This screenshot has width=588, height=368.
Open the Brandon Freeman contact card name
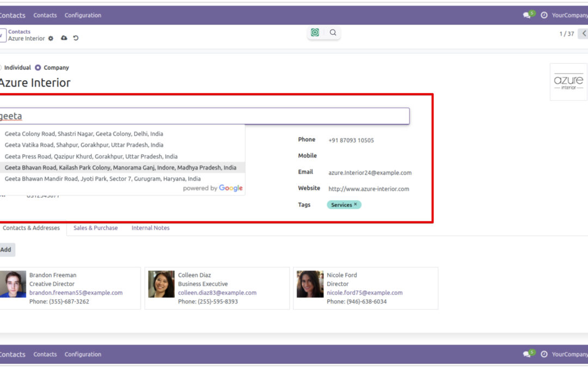pyautogui.click(x=52, y=275)
